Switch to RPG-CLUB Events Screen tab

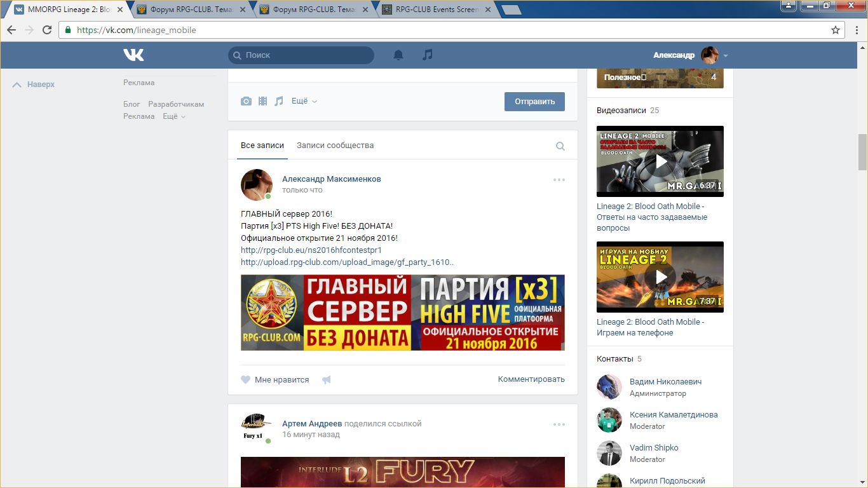click(436, 10)
